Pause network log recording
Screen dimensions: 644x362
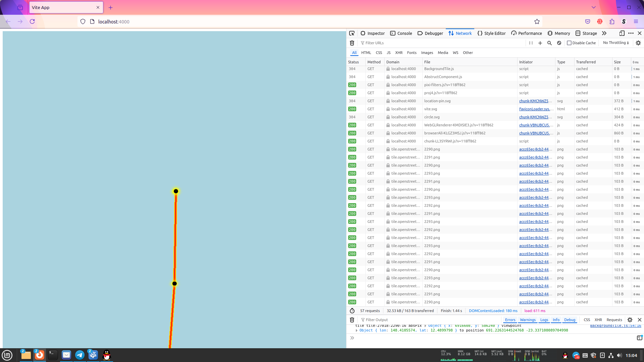click(x=531, y=43)
